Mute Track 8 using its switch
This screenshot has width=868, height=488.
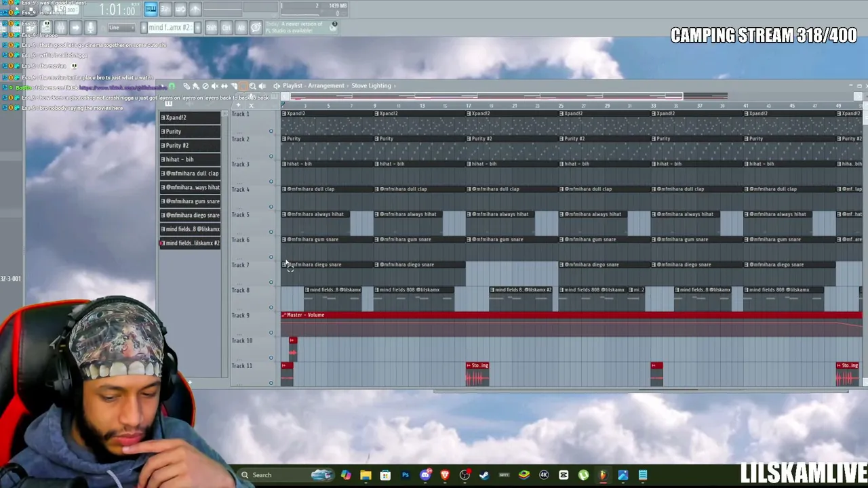click(271, 308)
